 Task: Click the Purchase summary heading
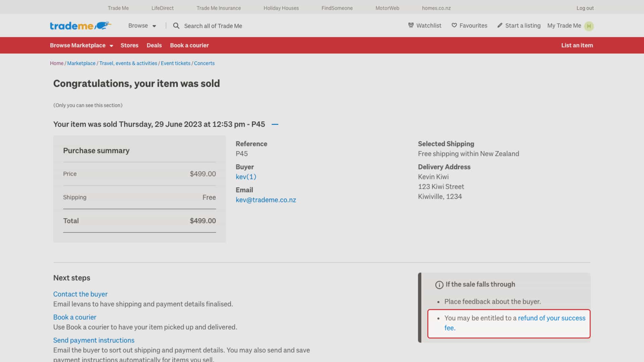coord(96,151)
